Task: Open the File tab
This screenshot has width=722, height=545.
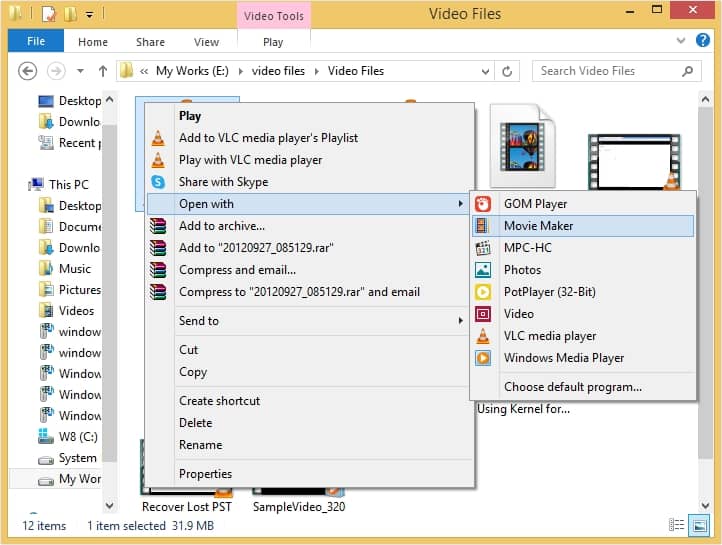Action: pyautogui.click(x=36, y=41)
